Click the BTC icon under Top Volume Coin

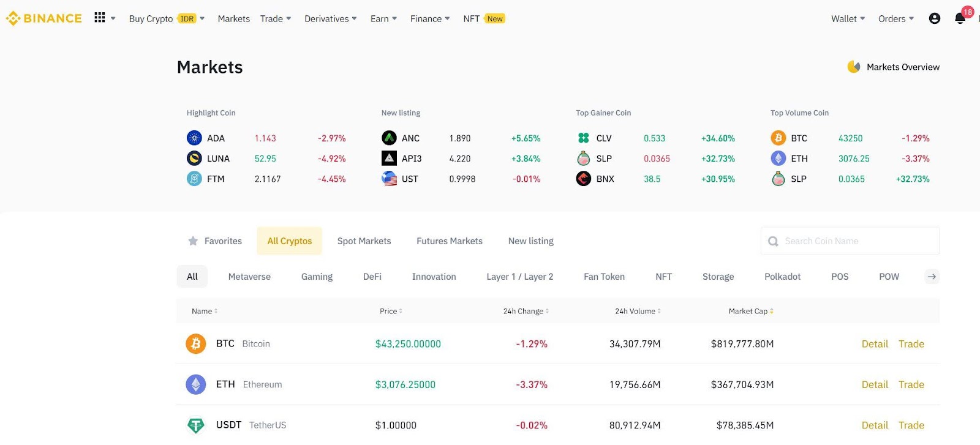click(x=778, y=138)
